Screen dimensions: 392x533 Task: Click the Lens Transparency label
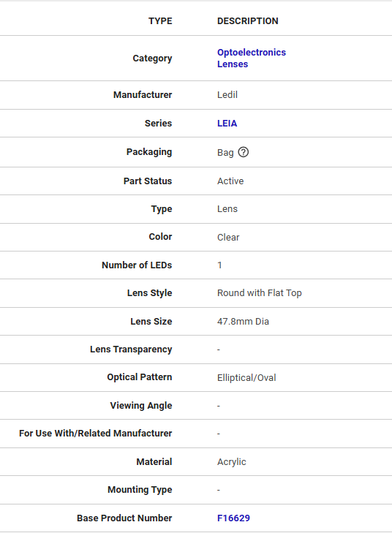[x=131, y=349]
